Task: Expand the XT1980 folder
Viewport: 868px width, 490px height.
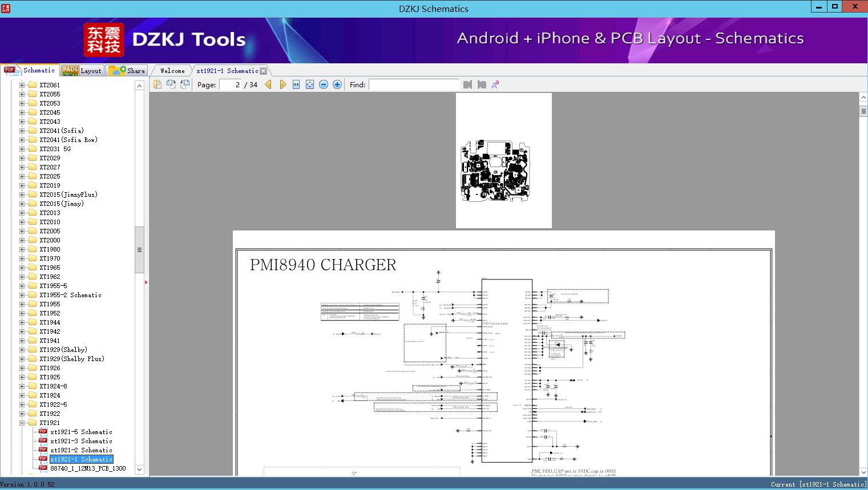Action: (x=22, y=249)
